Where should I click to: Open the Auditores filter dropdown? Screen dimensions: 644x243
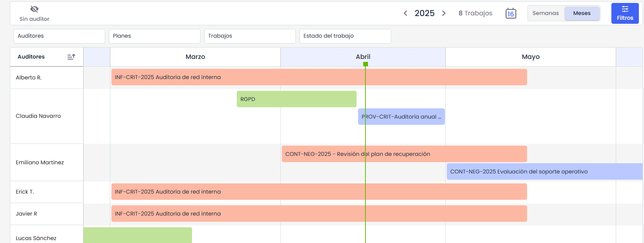pos(59,36)
